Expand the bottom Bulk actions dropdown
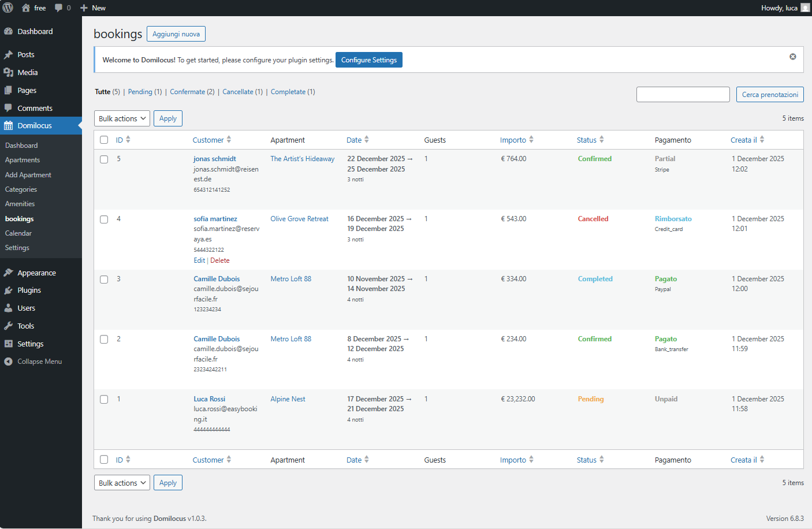The height and width of the screenshot is (529, 812). point(122,483)
